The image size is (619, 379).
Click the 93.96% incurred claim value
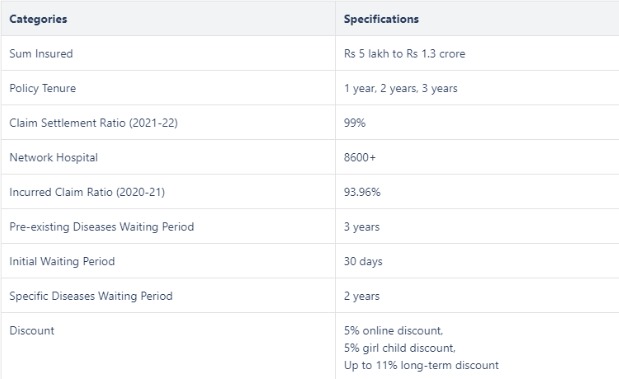tap(362, 192)
